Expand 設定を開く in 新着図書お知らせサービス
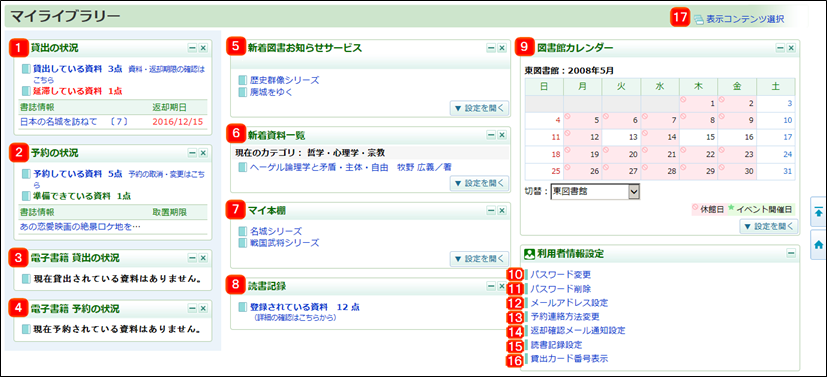Screen dimensions: 827x377 (x=479, y=108)
